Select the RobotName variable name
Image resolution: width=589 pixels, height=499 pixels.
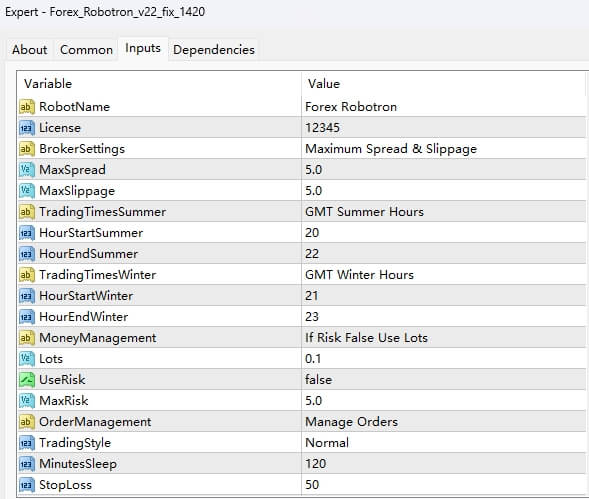74,107
